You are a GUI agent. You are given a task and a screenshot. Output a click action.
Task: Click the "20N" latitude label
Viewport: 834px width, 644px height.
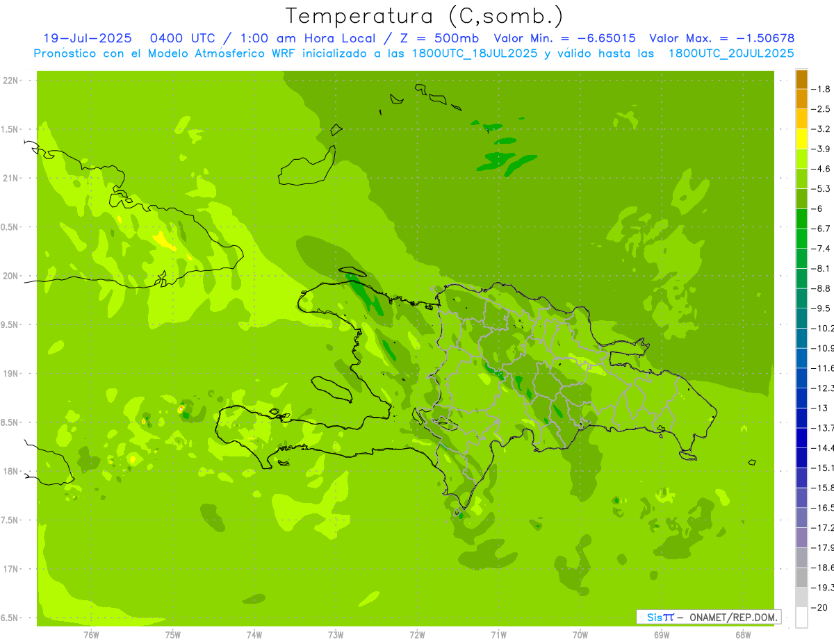[x=10, y=276]
